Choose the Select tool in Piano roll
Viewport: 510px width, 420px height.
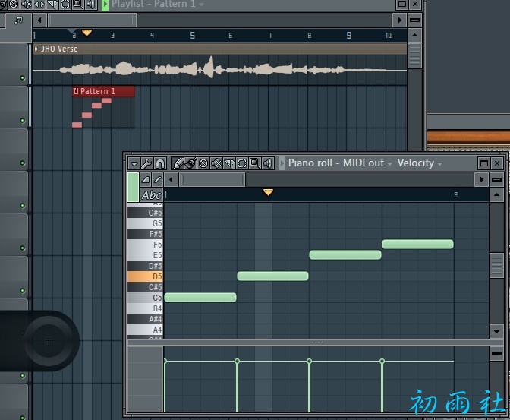242,163
